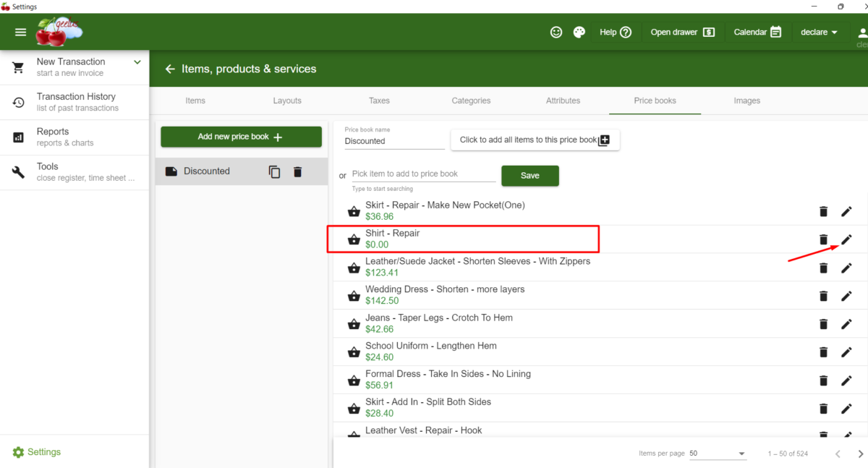Click the Pick item search field
The width and height of the screenshot is (868, 468).
coord(423,174)
